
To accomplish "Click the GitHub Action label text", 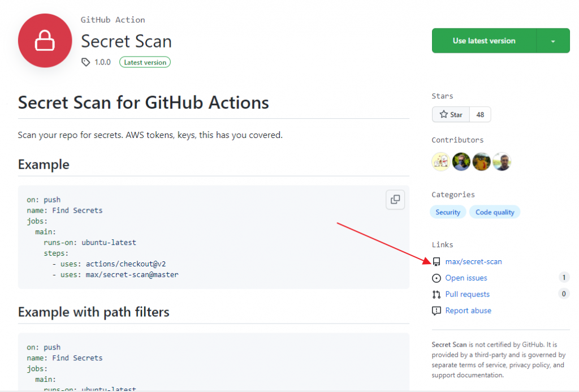I will coord(113,20).
